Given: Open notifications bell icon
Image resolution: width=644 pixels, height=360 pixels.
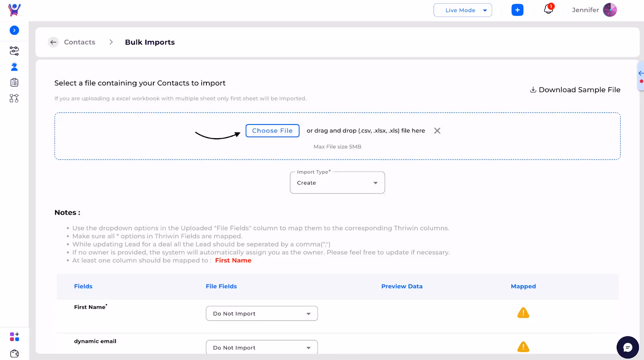Looking at the screenshot, I should pos(549,9).
